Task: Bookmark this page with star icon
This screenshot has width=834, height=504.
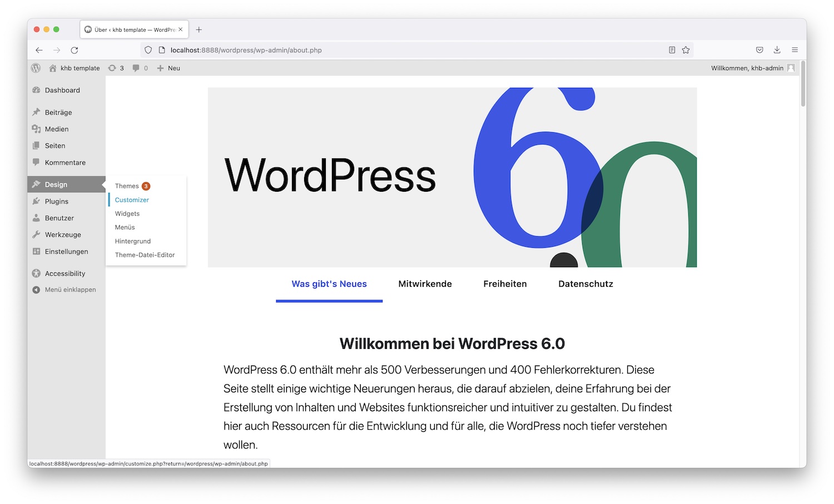Action: [686, 50]
